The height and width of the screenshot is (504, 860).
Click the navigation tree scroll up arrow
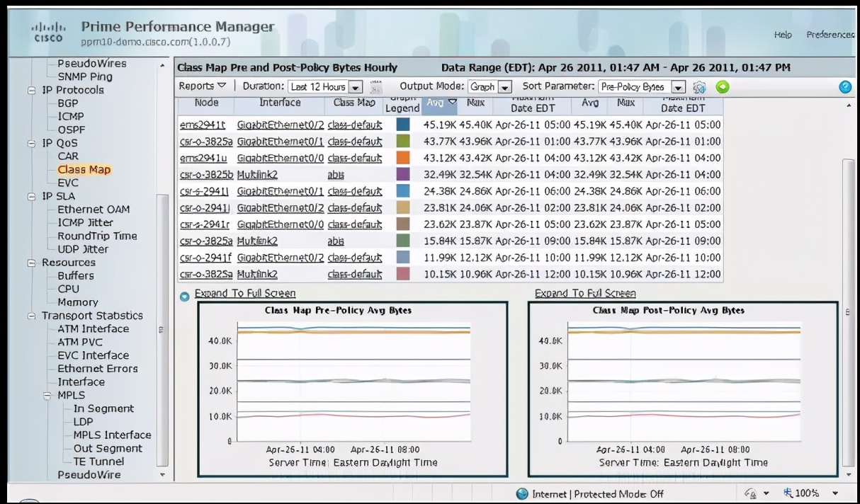click(163, 66)
